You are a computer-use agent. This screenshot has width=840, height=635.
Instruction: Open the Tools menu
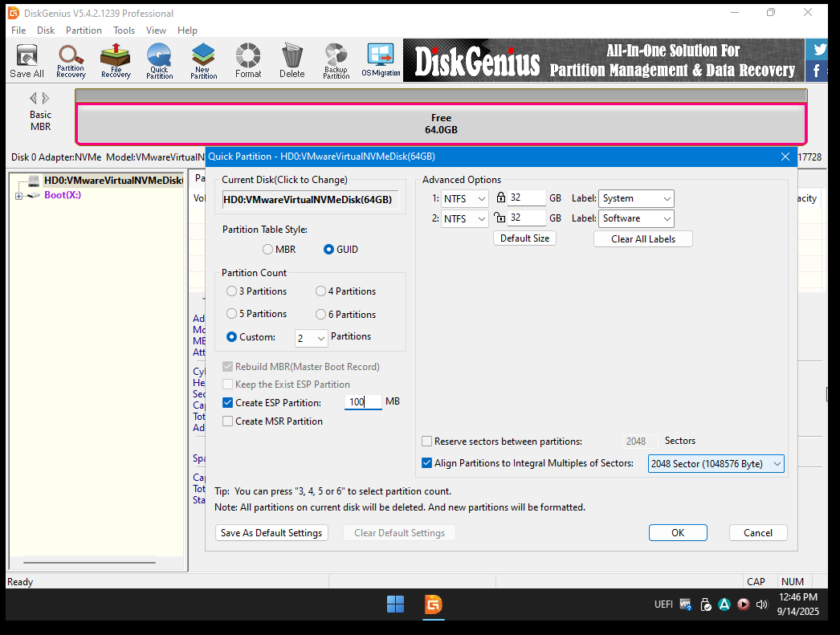point(124,31)
